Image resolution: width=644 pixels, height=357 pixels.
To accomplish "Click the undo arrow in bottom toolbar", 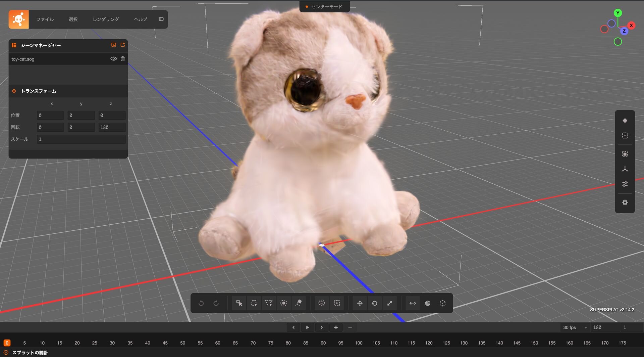I will (x=201, y=303).
